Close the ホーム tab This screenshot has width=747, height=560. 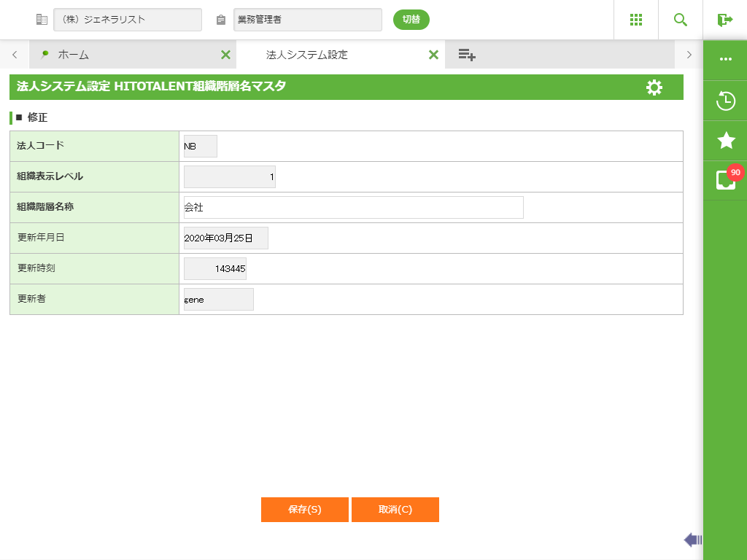tap(225, 55)
